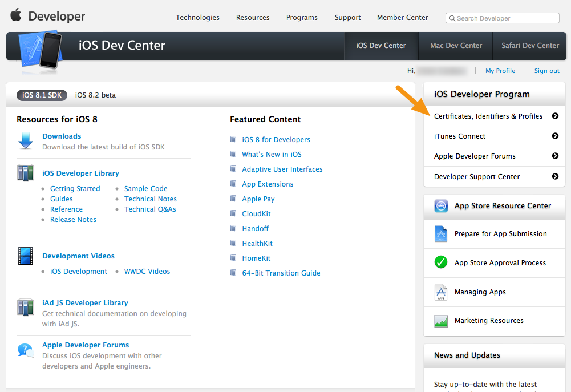Click bullet icon beside Apple Pay
Viewport: 571px width, 392px height.
pyautogui.click(x=233, y=199)
